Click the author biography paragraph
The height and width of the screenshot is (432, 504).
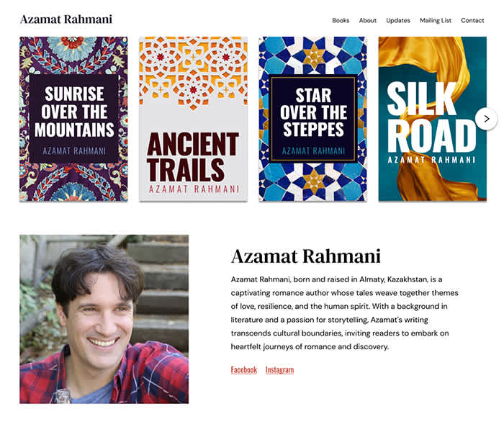pos(345,312)
